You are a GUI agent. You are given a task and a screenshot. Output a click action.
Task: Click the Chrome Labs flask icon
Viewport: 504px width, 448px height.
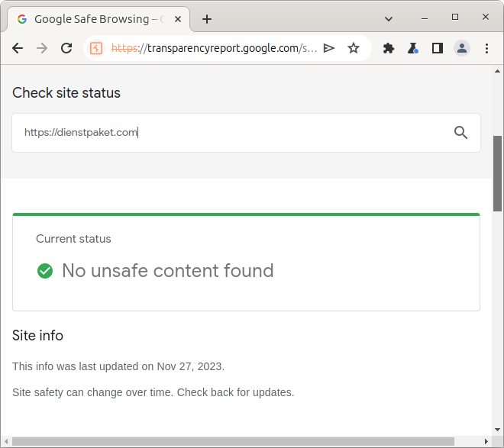coord(413,48)
